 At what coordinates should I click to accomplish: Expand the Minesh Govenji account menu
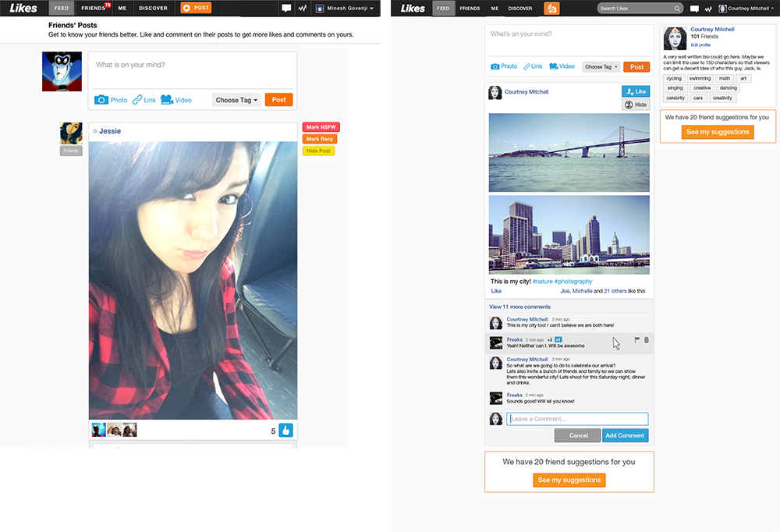click(x=345, y=9)
